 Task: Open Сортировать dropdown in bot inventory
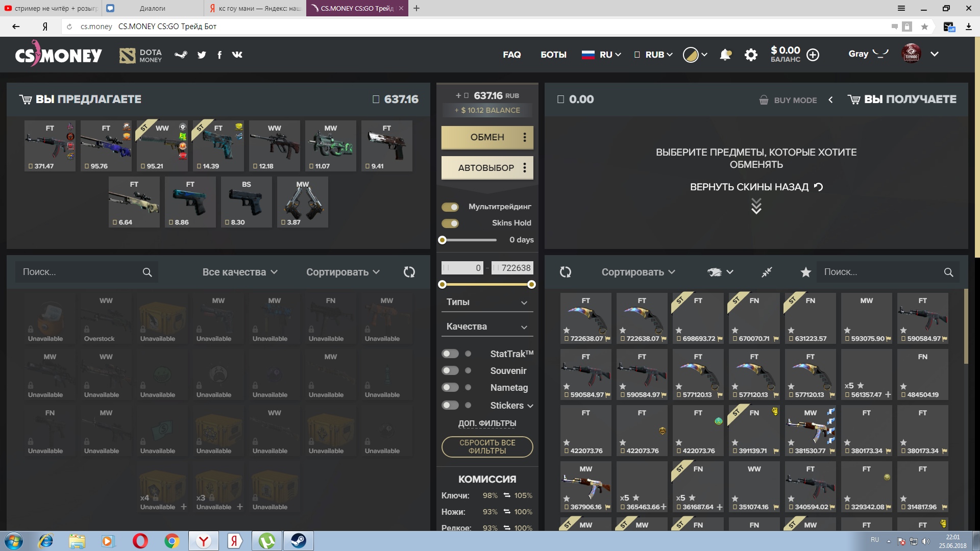[638, 272]
